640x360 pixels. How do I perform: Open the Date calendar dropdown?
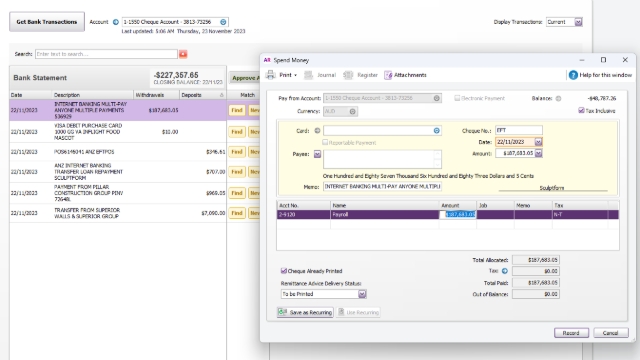pos(538,142)
